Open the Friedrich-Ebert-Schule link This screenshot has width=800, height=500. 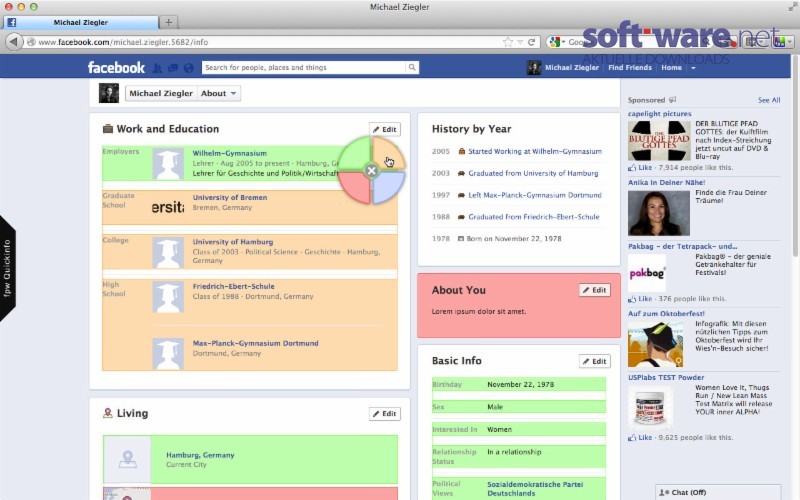click(233, 286)
